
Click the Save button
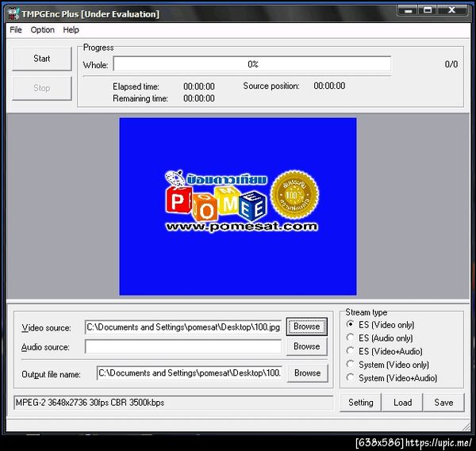443,403
